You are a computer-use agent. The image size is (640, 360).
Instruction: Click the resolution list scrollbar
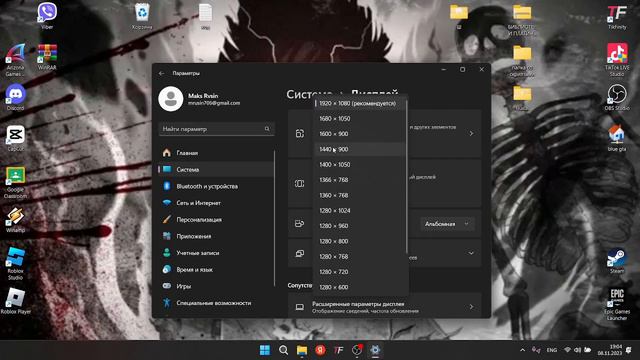tap(407, 176)
